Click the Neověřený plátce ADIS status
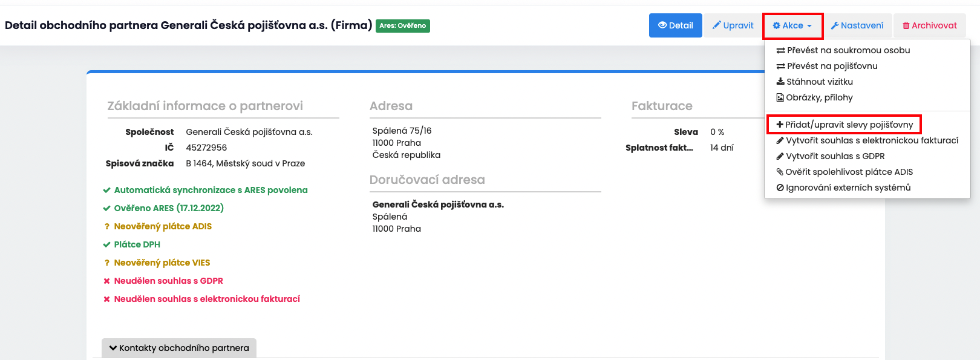The image size is (980, 360). coord(163,226)
